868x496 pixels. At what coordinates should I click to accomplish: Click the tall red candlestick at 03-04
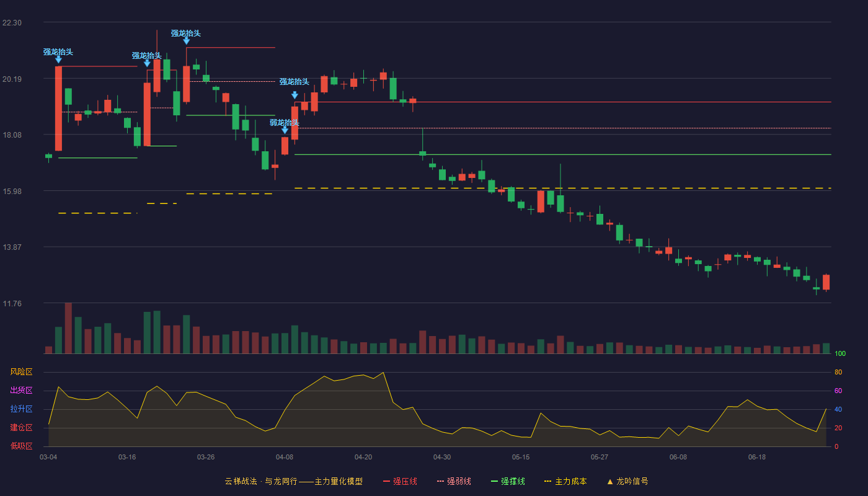pyautogui.click(x=58, y=108)
